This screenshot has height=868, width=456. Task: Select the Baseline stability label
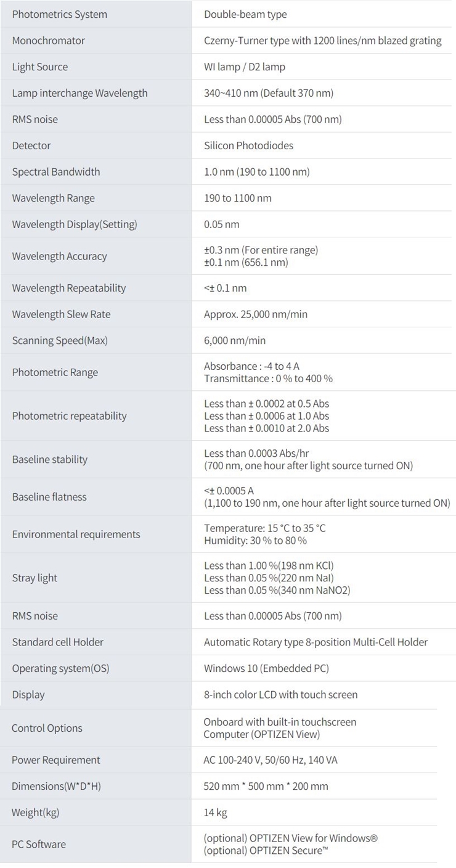pyautogui.click(x=50, y=459)
